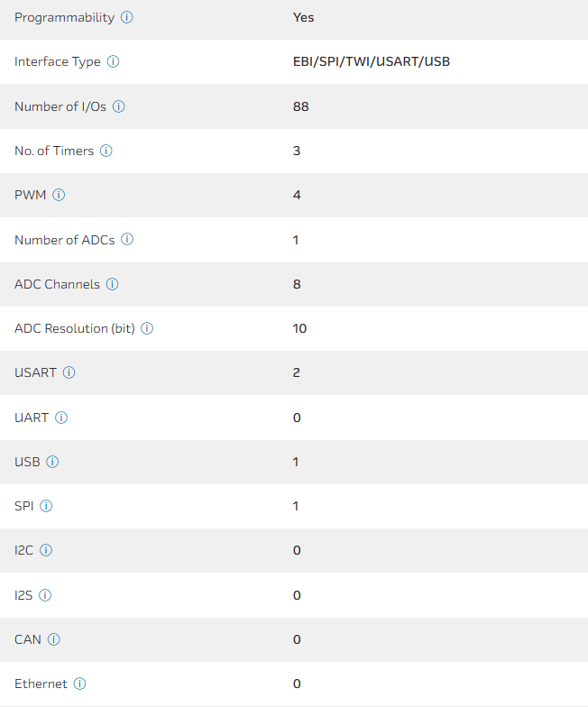
Task: Click the ADC Resolution value 10
Action: coord(299,328)
